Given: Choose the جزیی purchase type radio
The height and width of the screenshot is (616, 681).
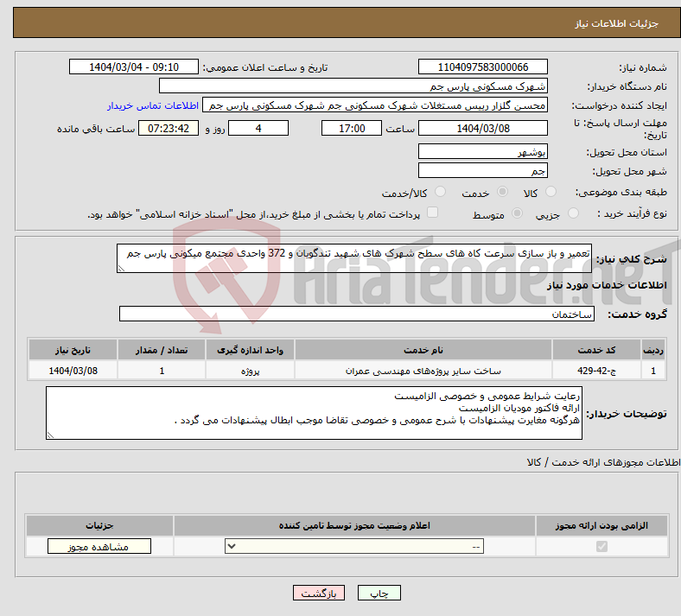Looking at the screenshot, I should 573,213.
